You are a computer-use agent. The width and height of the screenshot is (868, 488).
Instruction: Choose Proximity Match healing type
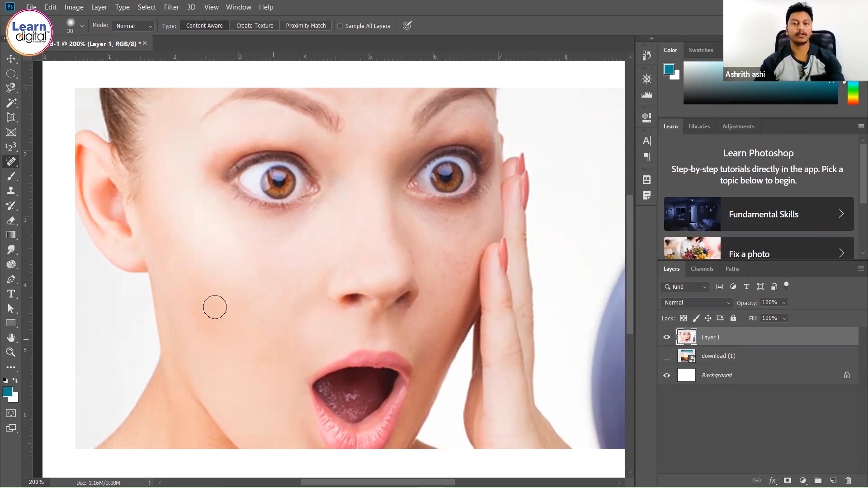pyautogui.click(x=306, y=26)
